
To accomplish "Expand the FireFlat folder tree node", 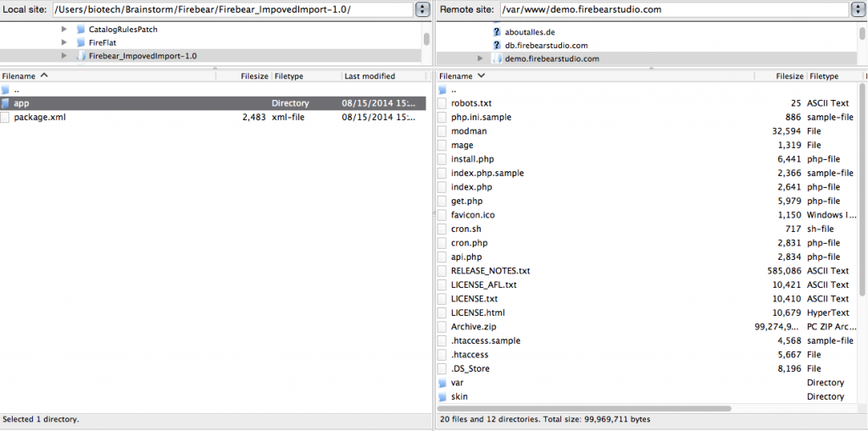I will click(64, 42).
